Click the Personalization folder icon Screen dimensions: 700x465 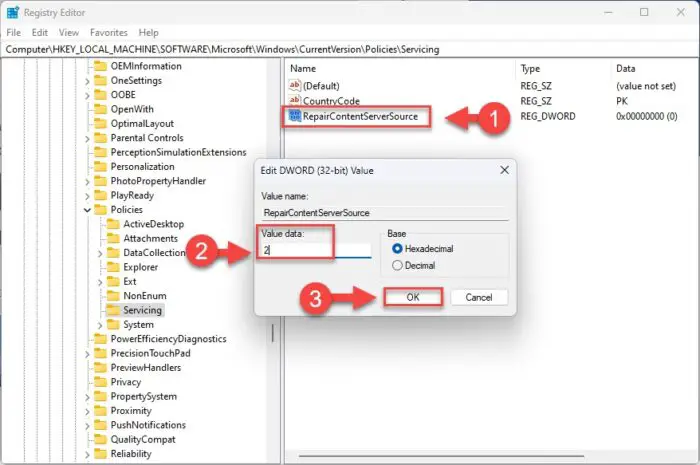click(100, 166)
